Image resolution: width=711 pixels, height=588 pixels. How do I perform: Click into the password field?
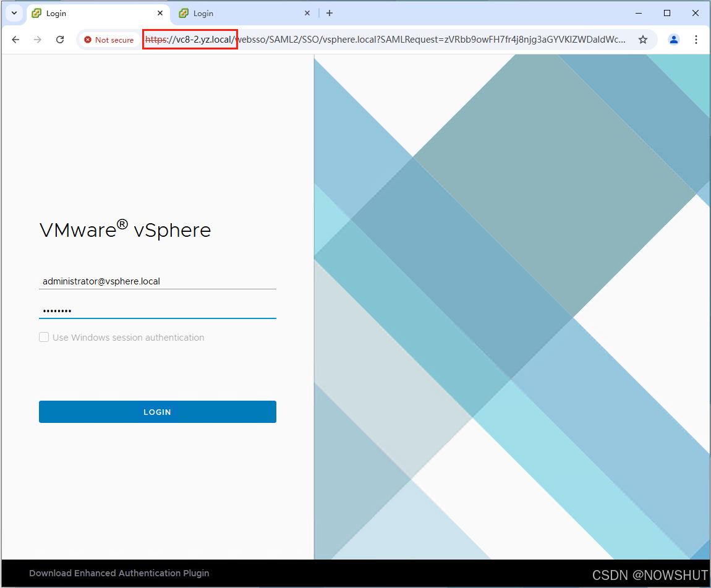coord(157,310)
